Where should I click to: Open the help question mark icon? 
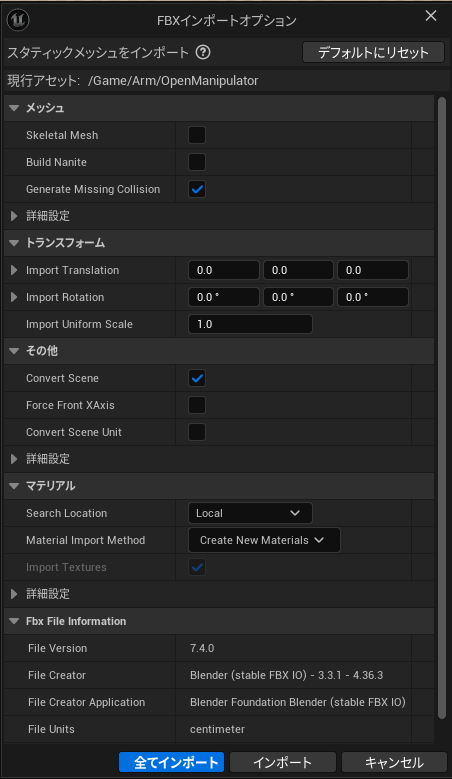pos(203,52)
